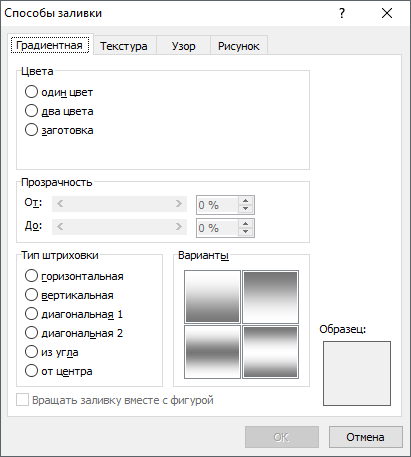Viewport: 411px width, 457px height.
Task: Click left arrow of От slider
Action: click(60, 204)
